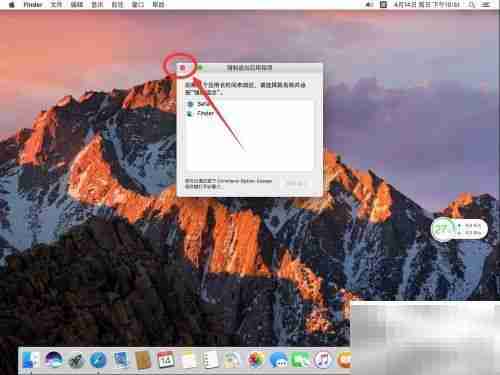
Task: Open the Finder menu in menu bar
Action: (x=33, y=5)
